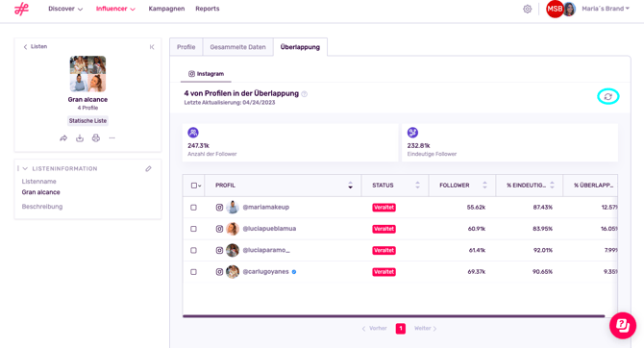644x348 pixels.
Task: Click the @mariamakeup profile picture
Action: 233,208
